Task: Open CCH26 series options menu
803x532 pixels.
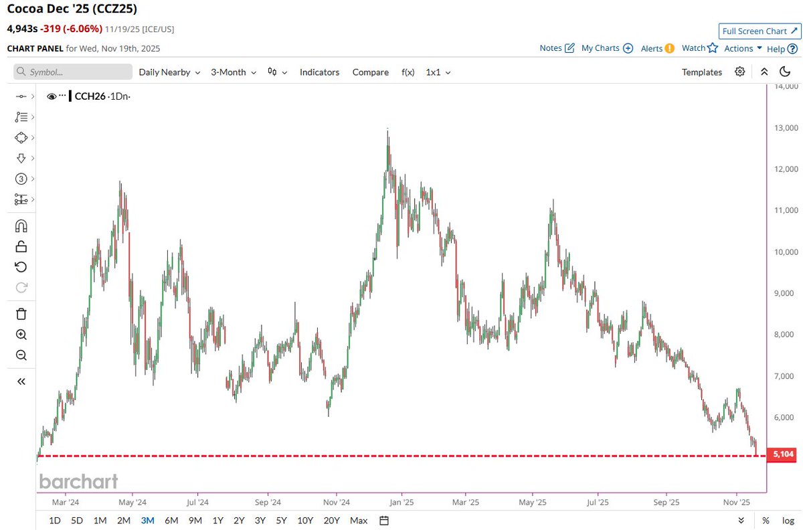Action: (63, 96)
